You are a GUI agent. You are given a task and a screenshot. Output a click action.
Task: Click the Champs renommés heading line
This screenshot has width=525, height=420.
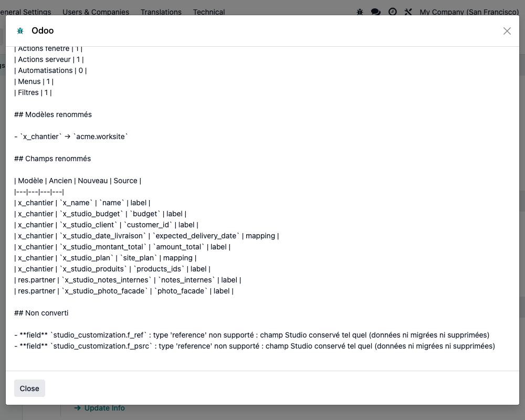[x=52, y=159]
